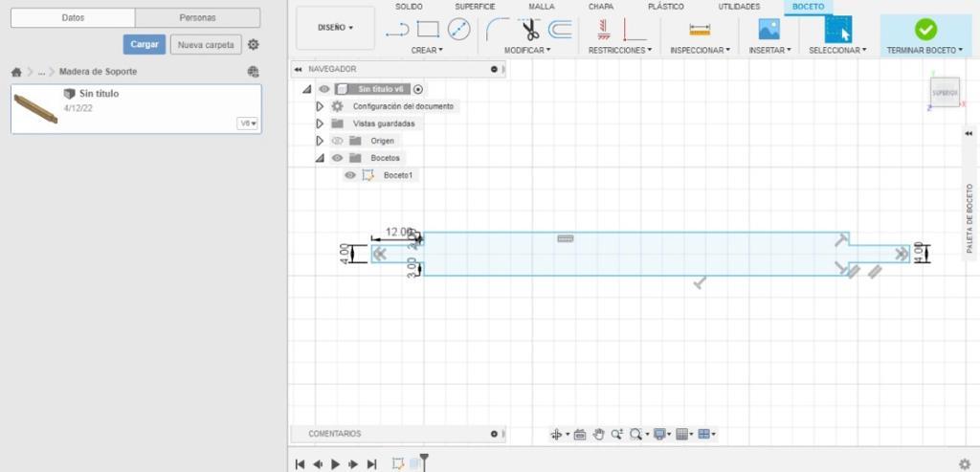
Task: Switch to the MALLA tab
Action: [542, 7]
